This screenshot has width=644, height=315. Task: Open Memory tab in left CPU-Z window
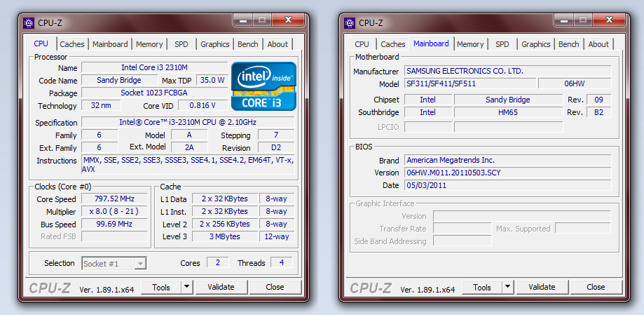click(149, 44)
